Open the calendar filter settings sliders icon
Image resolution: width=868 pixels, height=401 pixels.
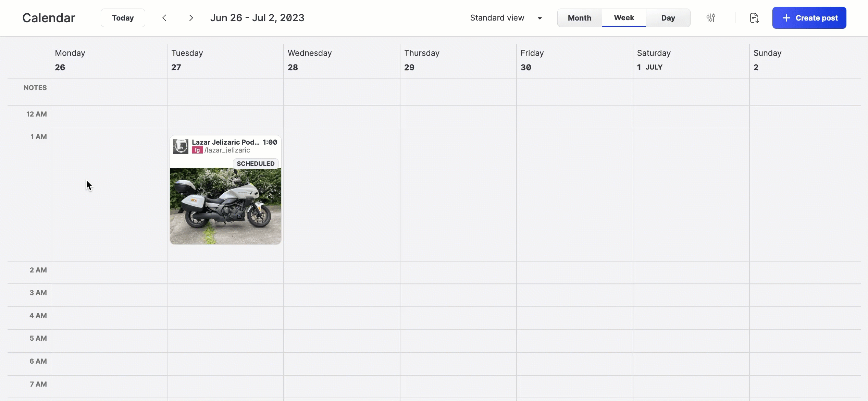[711, 18]
